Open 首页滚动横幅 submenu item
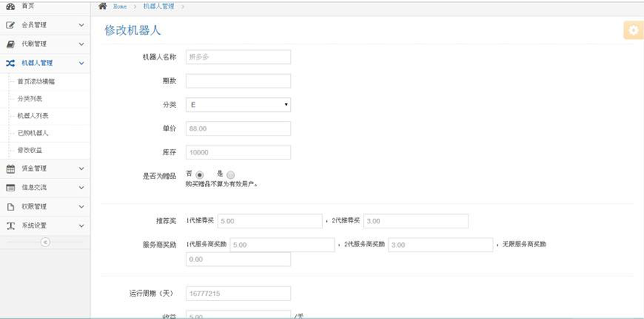 pos(36,82)
